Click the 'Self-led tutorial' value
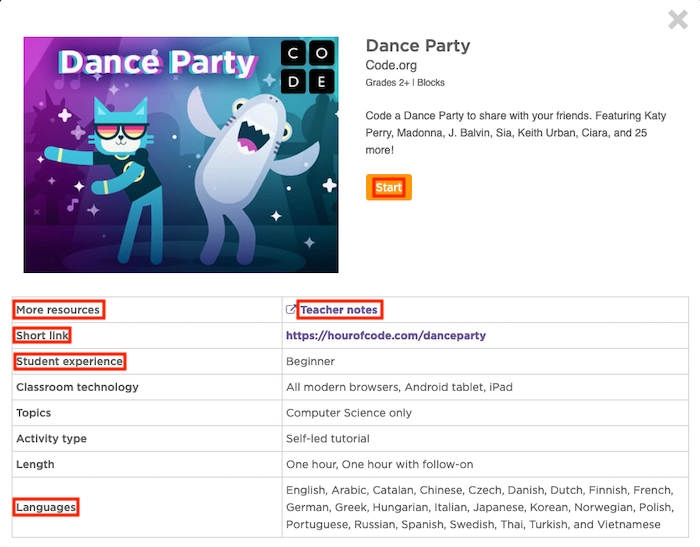This screenshot has width=700, height=547. pyautogui.click(x=328, y=438)
